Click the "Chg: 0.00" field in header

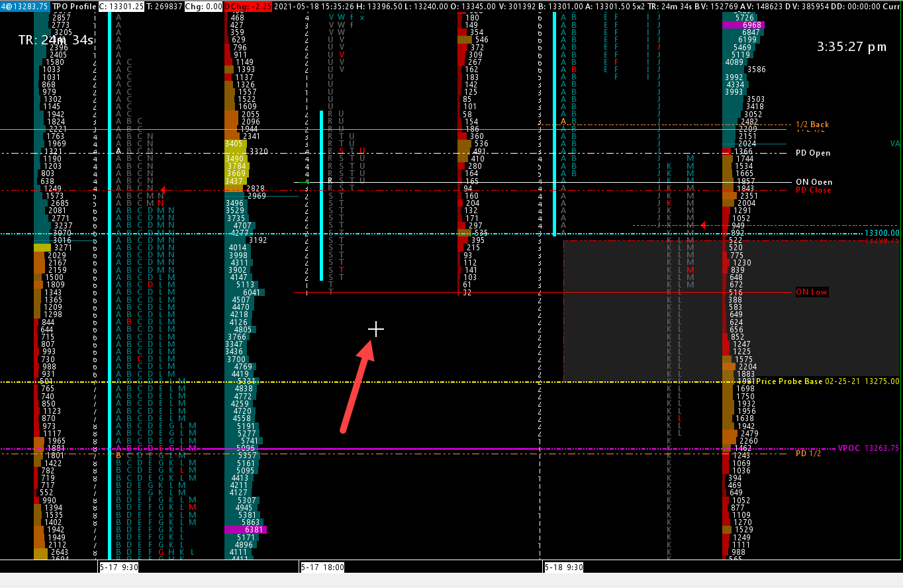pos(204,6)
